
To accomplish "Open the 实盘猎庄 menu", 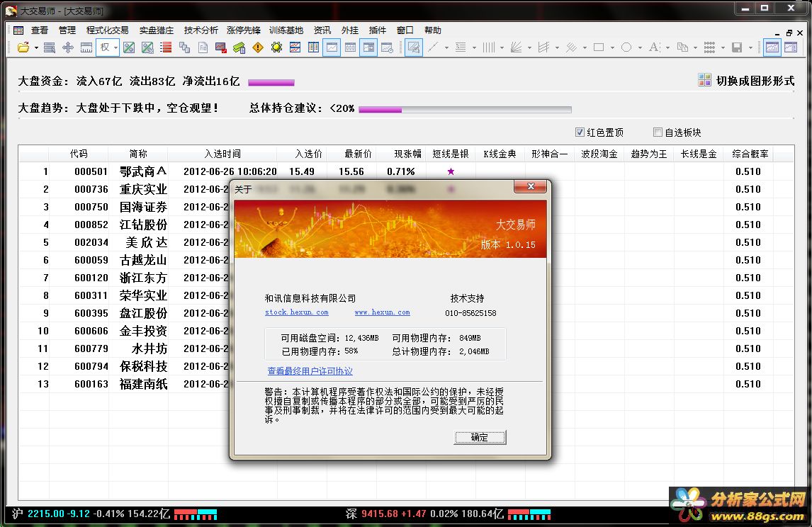I will [x=157, y=30].
